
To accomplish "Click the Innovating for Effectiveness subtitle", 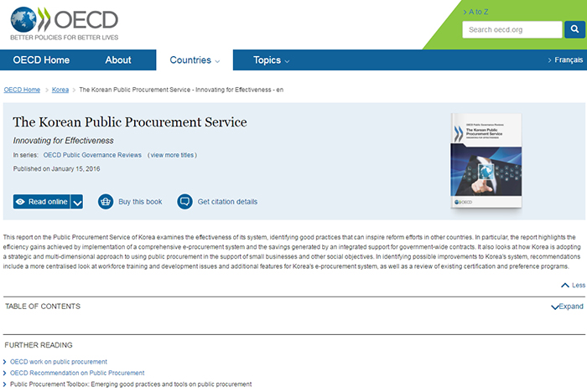I will tap(63, 141).
